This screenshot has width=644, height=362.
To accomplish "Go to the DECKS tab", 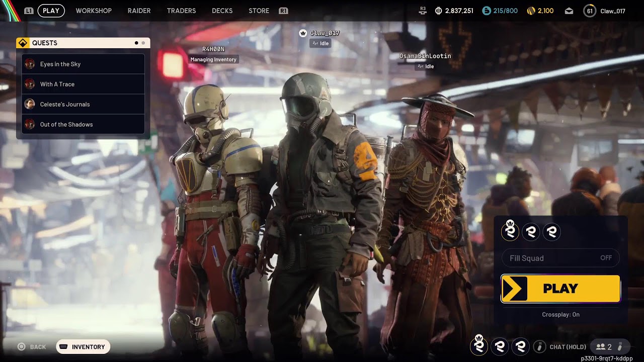I will point(222,11).
